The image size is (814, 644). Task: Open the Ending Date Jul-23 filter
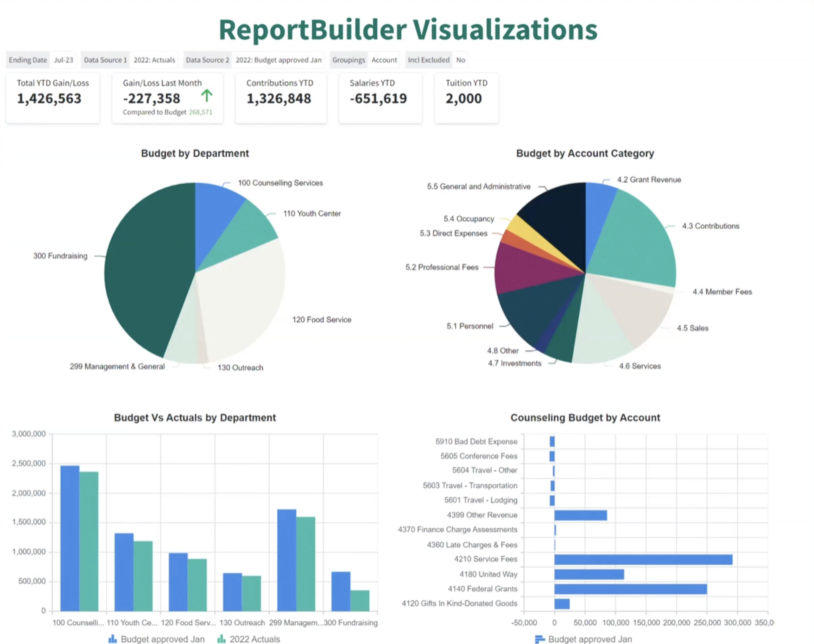click(41, 60)
